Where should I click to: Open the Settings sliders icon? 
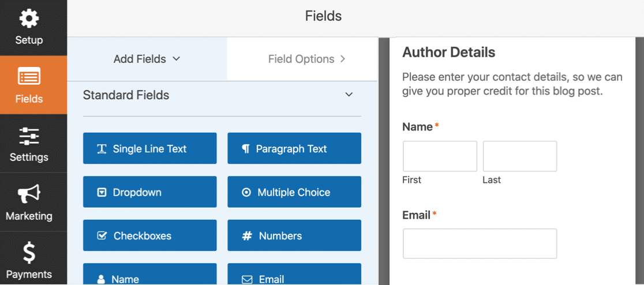coord(29,136)
